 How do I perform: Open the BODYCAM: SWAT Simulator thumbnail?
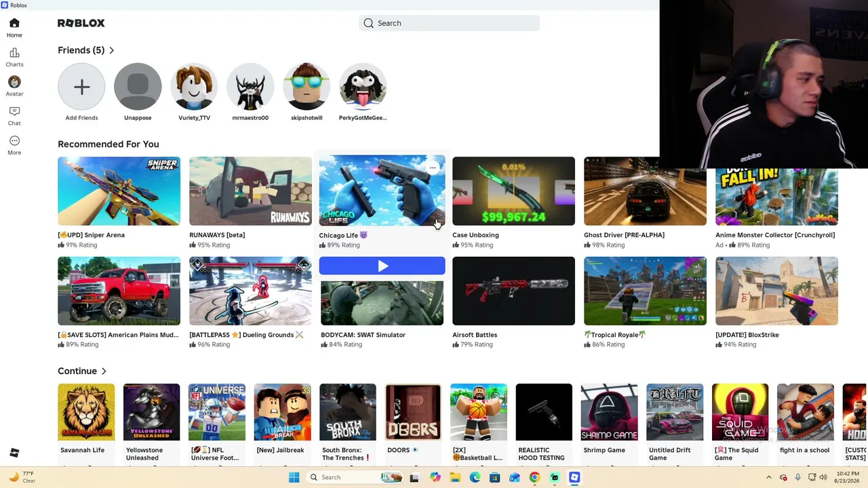coord(382,302)
